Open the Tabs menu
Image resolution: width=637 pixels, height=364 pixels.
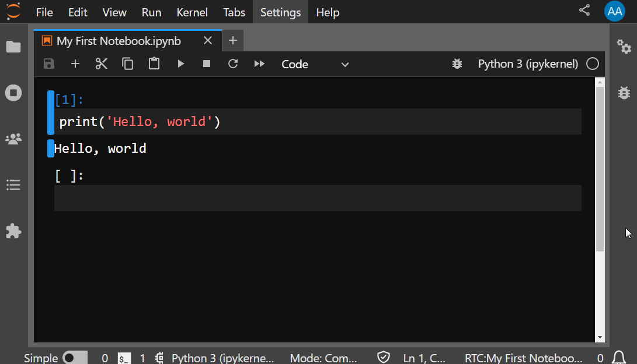click(x=234, y=12)
